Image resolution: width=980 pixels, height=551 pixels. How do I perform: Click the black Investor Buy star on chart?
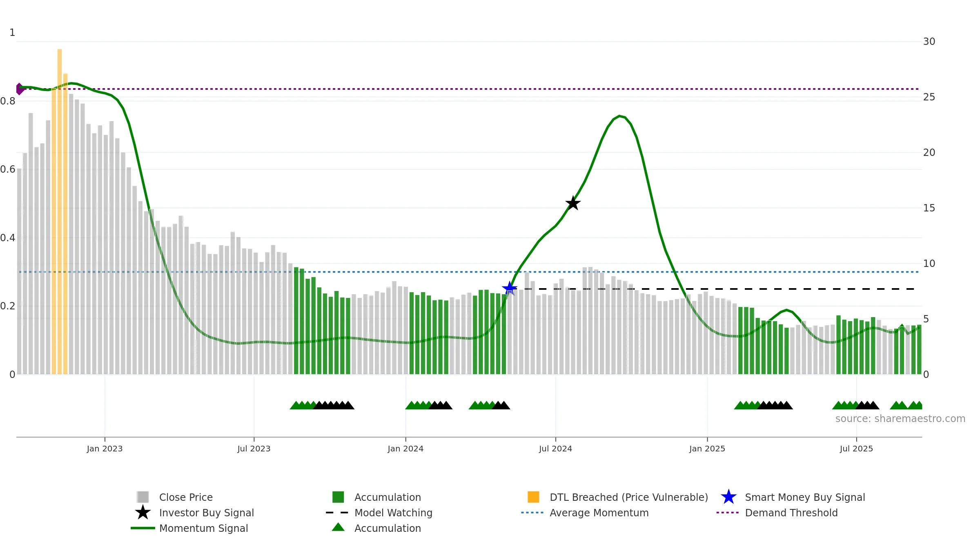point(573,203)
